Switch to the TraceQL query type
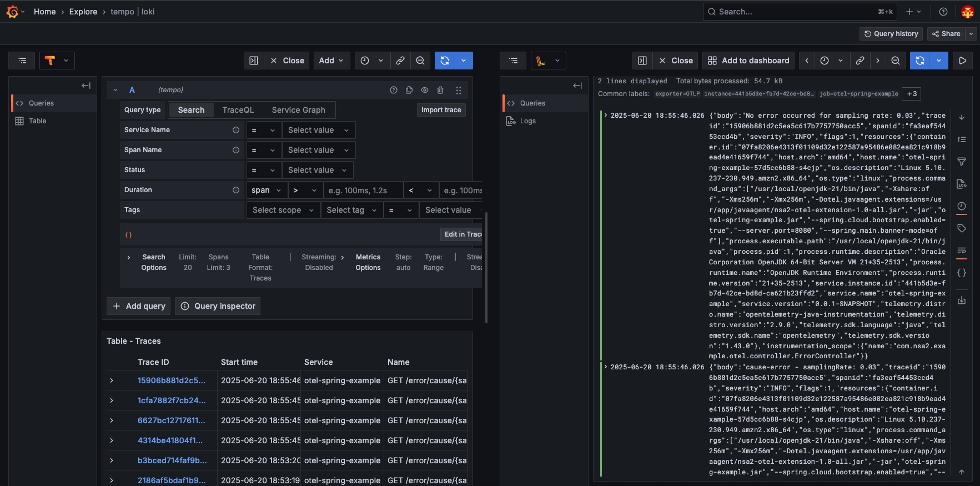This screenshot has height=486, width=980. [238, 110]
